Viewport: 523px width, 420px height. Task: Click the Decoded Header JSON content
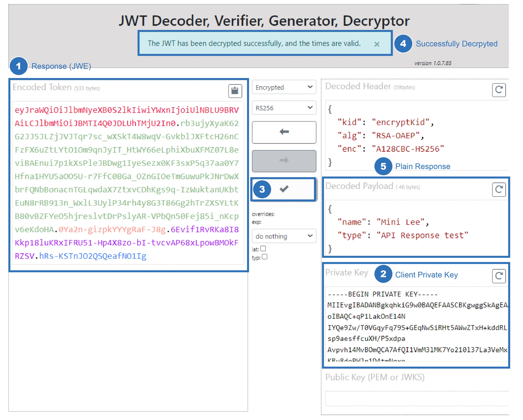click(x=391, y=136)
